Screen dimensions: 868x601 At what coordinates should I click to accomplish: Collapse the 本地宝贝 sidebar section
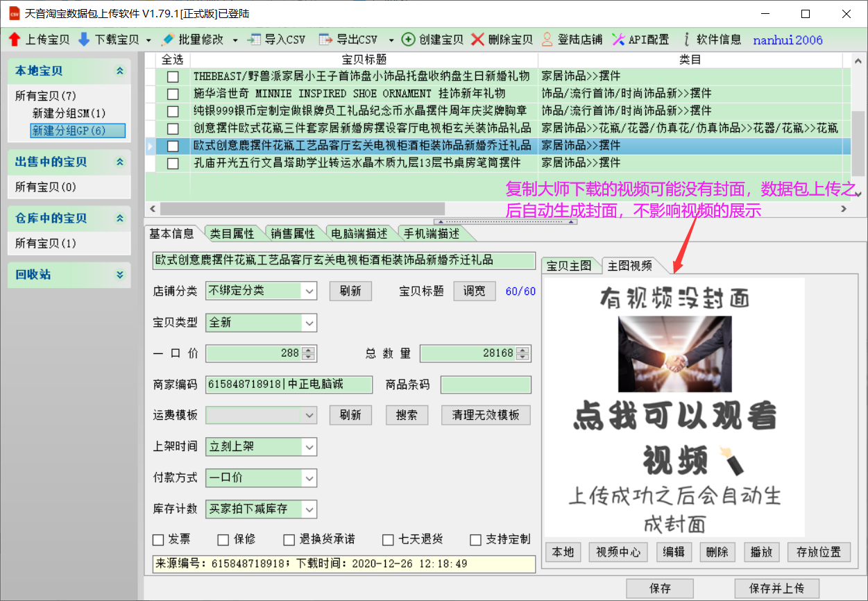pos(120,71)
